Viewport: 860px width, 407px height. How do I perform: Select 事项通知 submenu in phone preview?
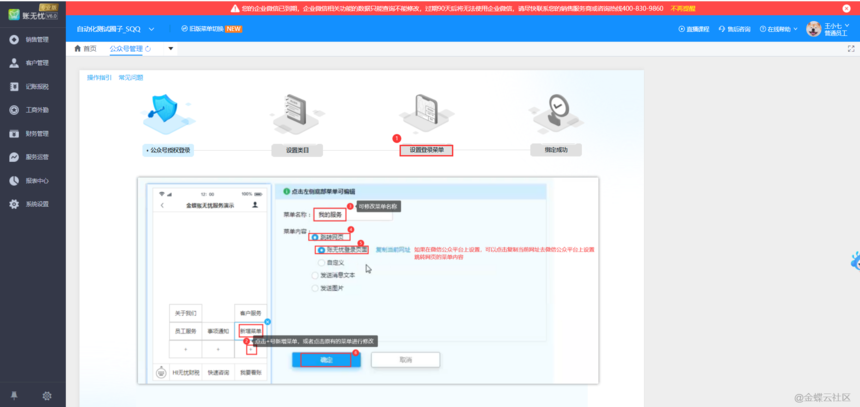coord(218,331)
